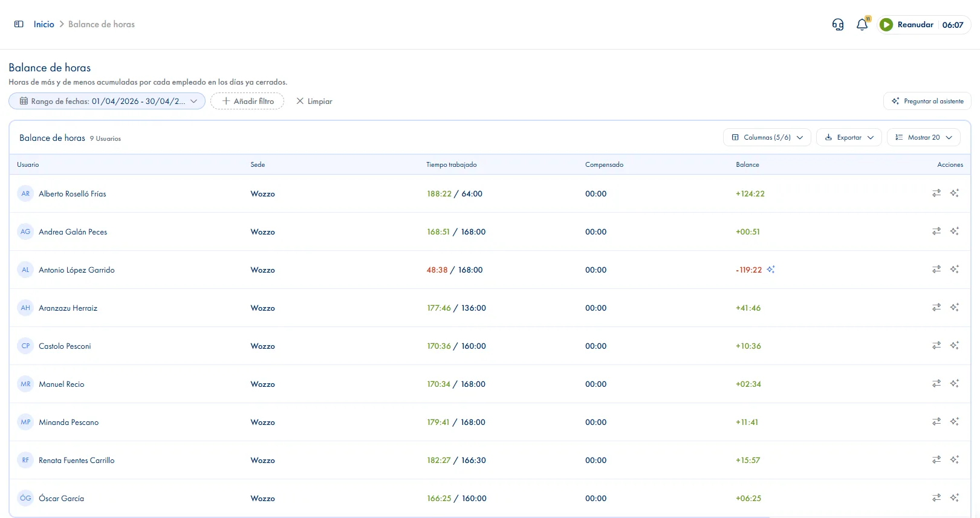Click the compensate arrows icon for Andrea Galán Peces
980x518 pixels.
(x=936, y=231)
